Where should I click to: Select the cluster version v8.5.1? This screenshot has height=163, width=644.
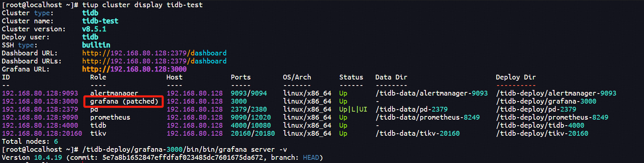pos(94,29)
